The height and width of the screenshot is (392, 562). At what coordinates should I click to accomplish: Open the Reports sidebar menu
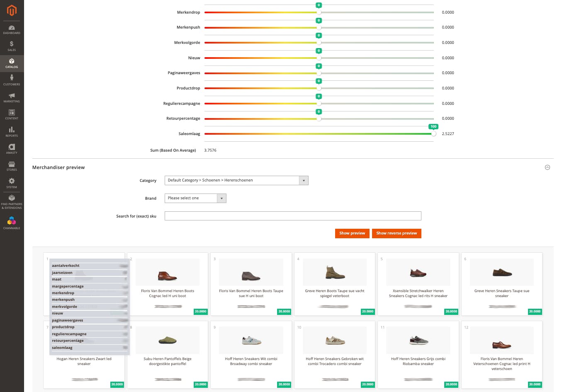(12, 132)
